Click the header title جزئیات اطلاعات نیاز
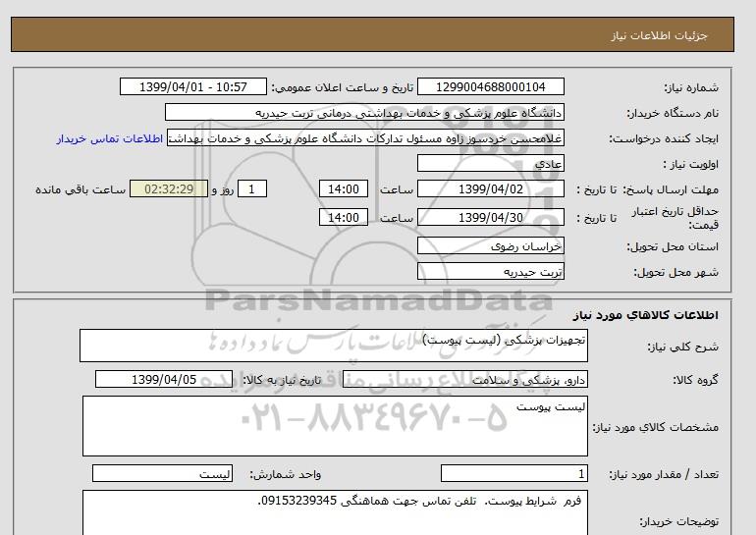Viewport: 756px width, 535px height. tap(659, 35)
